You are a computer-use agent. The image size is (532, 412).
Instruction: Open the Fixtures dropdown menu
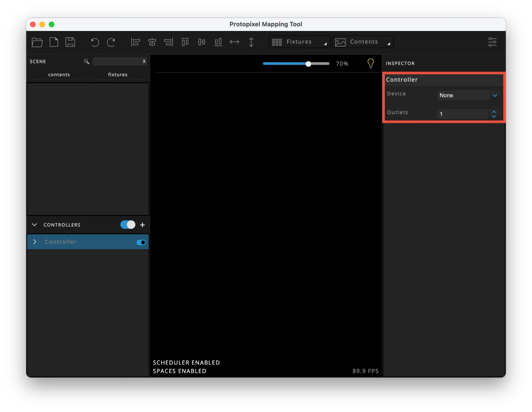pyautogui.click(x=299, y=42)
